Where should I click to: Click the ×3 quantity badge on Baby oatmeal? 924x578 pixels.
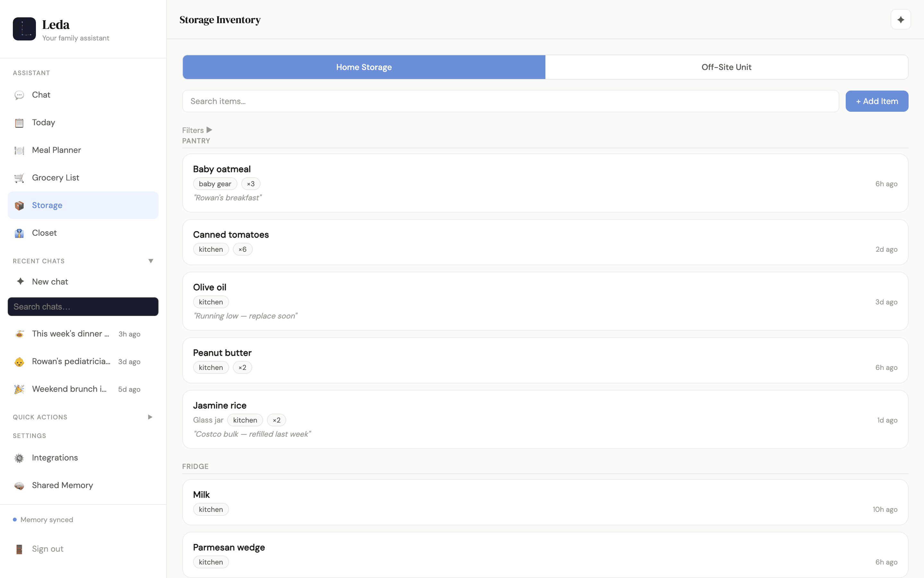(251, 184)
